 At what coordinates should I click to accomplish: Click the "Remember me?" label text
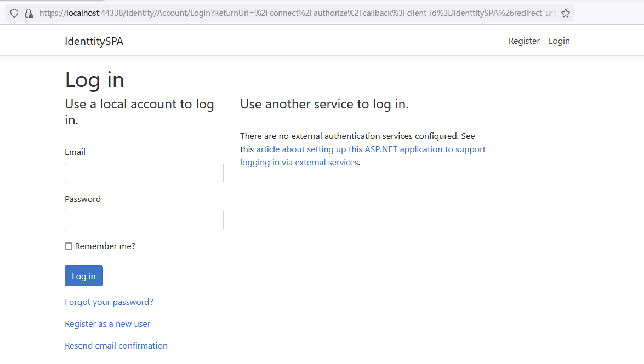pos(105,246)
